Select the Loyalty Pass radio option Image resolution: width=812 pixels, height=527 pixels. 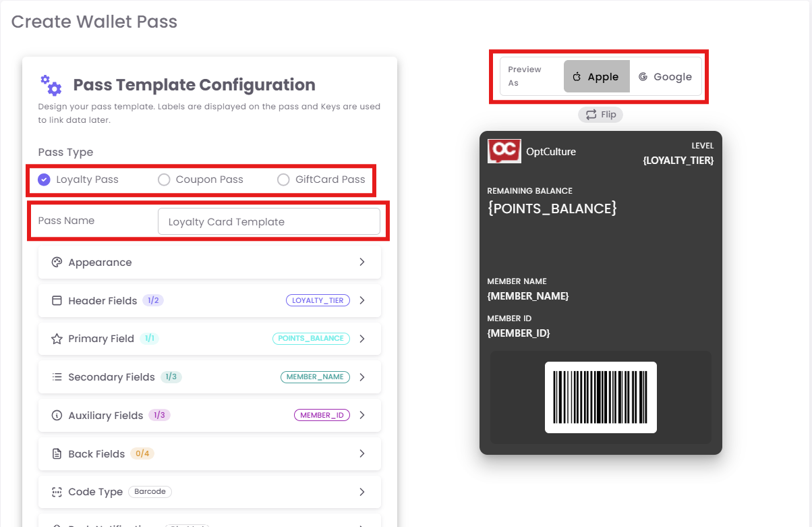(x=45, y=179)
